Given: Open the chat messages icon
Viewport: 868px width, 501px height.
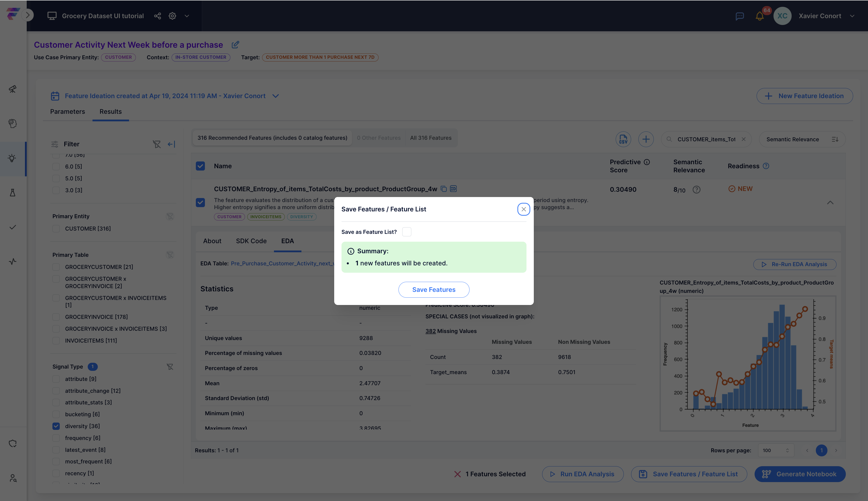Looking at the screenshot, I should [x=740, y=16].
